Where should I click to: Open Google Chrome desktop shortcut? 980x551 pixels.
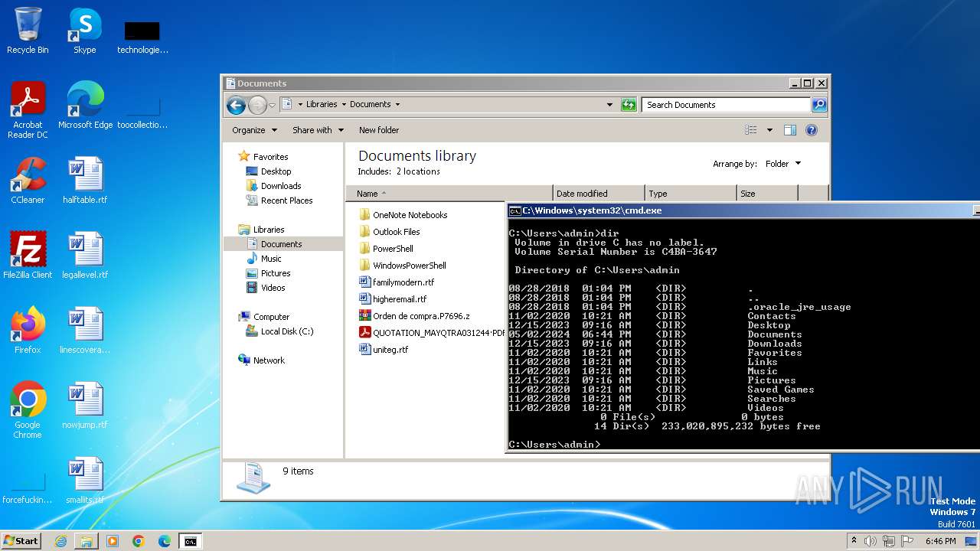click(28, 410)
